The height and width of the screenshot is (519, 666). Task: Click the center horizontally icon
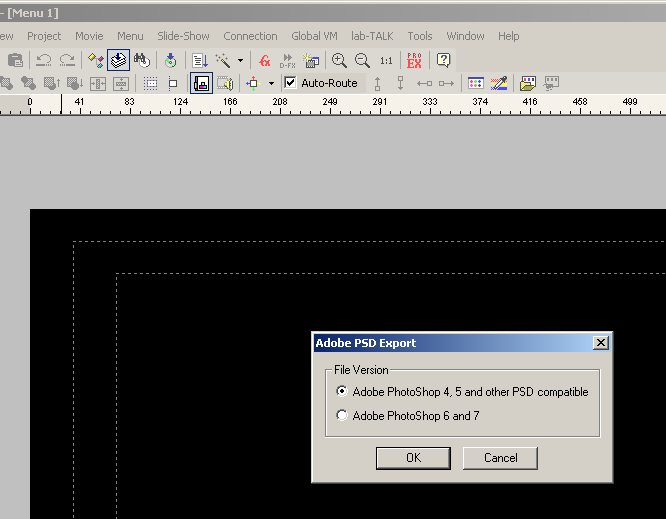pyautogui.click(x=98, y=83)
